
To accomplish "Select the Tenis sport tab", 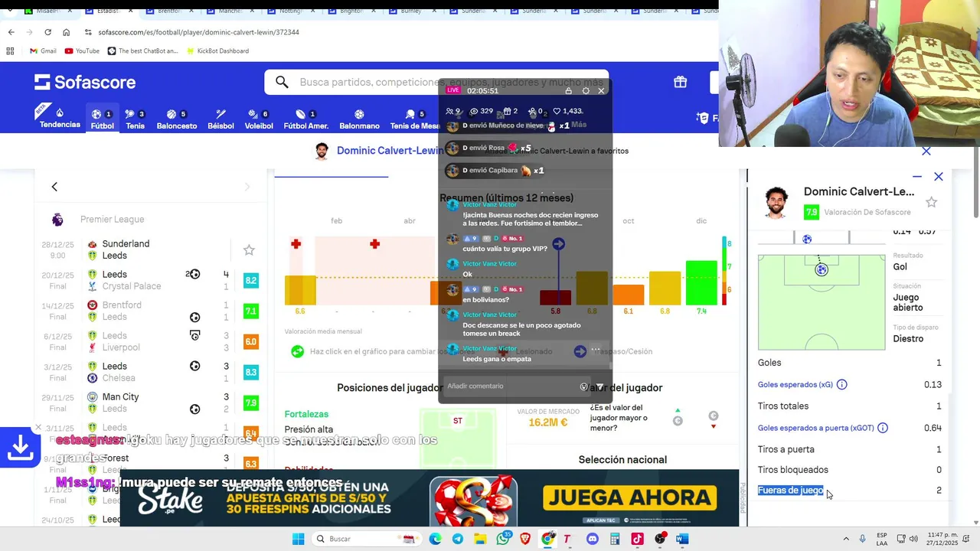I will 135,119.
